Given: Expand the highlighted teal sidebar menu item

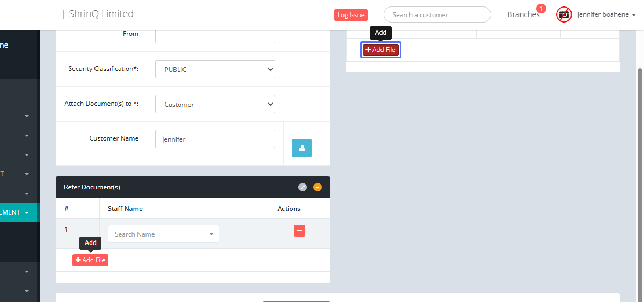Looking at the screenshot, I should point(19,212).
